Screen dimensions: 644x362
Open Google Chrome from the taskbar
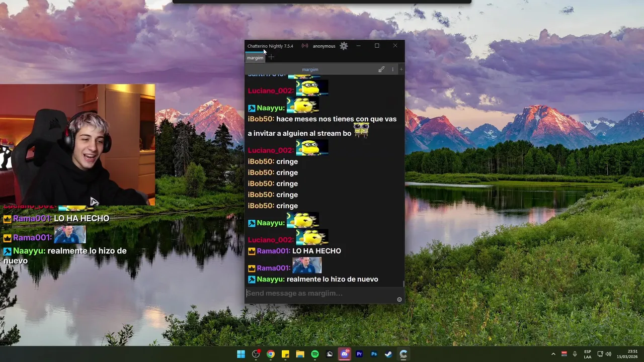(271, 354)
